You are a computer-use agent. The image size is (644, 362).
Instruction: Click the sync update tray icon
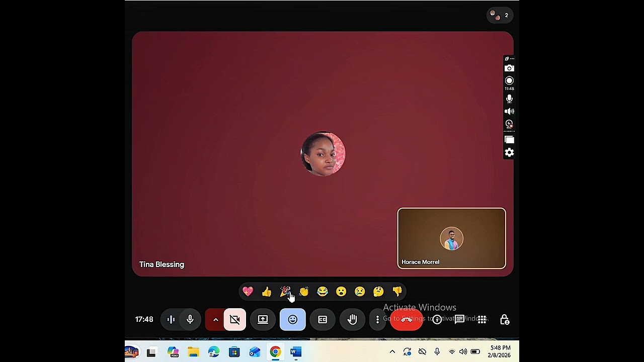[407, 352]
